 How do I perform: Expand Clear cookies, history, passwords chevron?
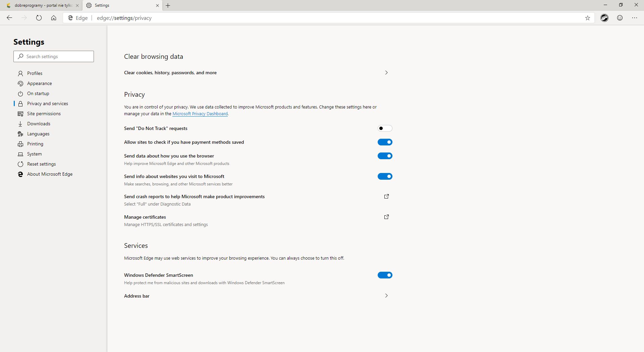386,73
